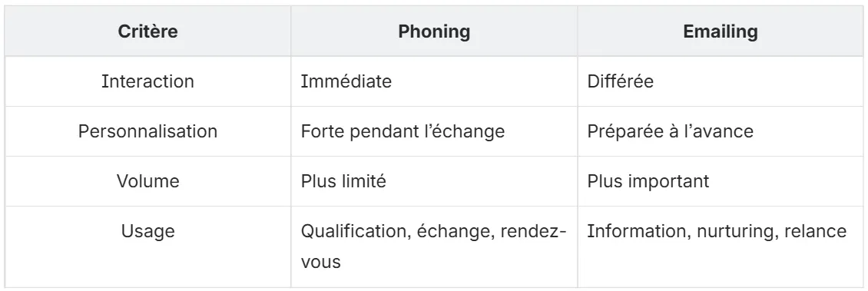This screenshot has width=868, height=291.
Task: Click the Préparée à l'avance cell
Action: pyautogui.click(x=721, y=131)
